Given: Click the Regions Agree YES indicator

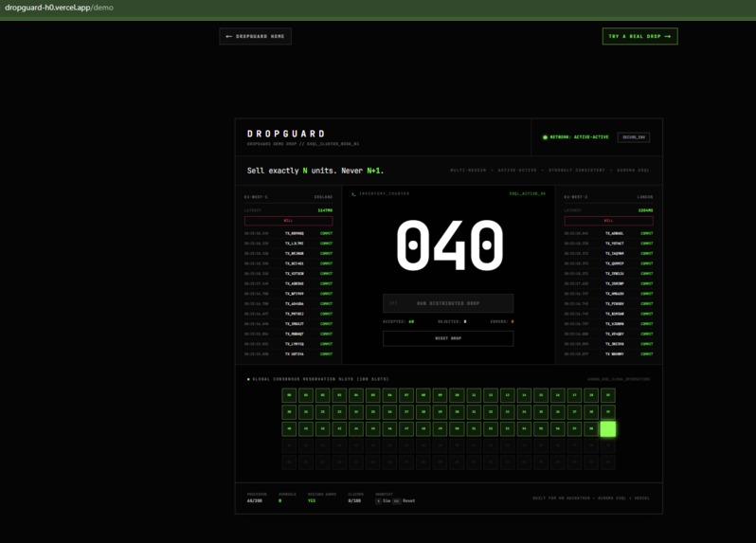Looking at the screenshot, I should coord(312,501).
